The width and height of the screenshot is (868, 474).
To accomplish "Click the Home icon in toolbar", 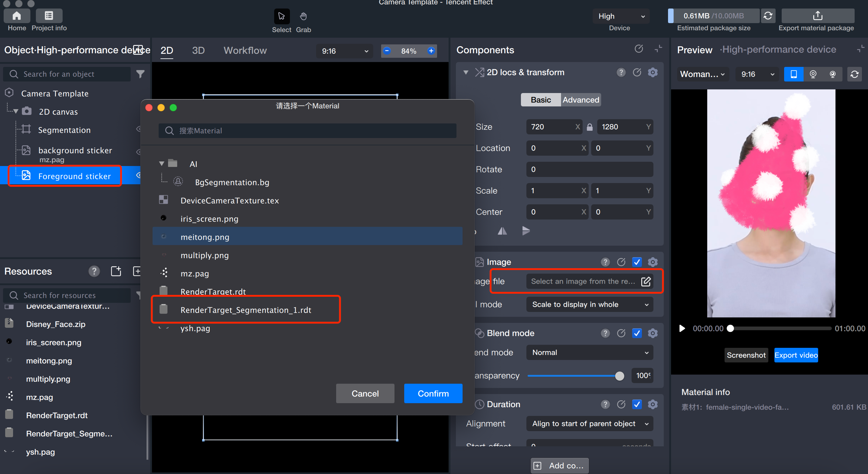I will pos(16,16).
